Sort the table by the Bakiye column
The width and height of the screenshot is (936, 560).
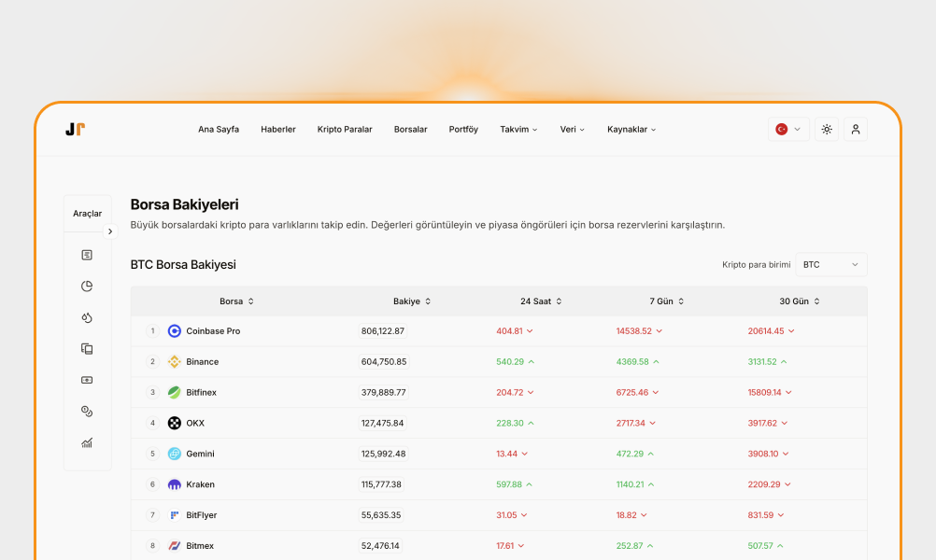click(412, 301)
